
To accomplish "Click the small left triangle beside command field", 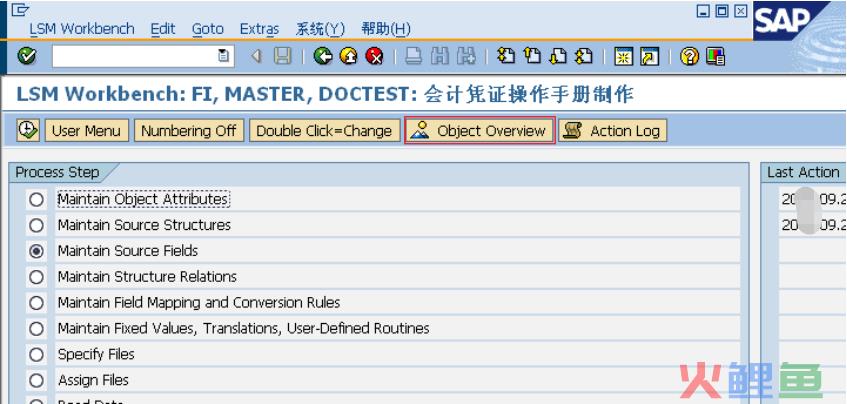I will coord(257,56).
